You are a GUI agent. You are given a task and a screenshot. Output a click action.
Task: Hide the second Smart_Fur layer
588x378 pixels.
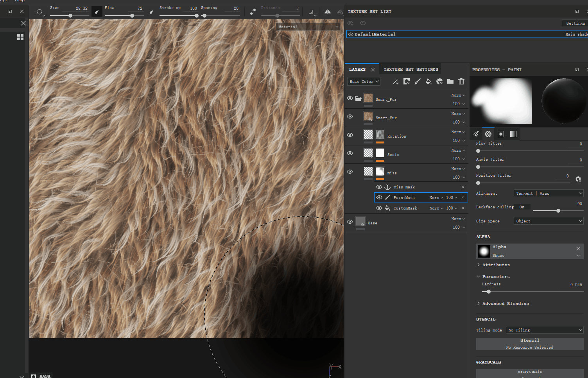click(x=350, y=116)
